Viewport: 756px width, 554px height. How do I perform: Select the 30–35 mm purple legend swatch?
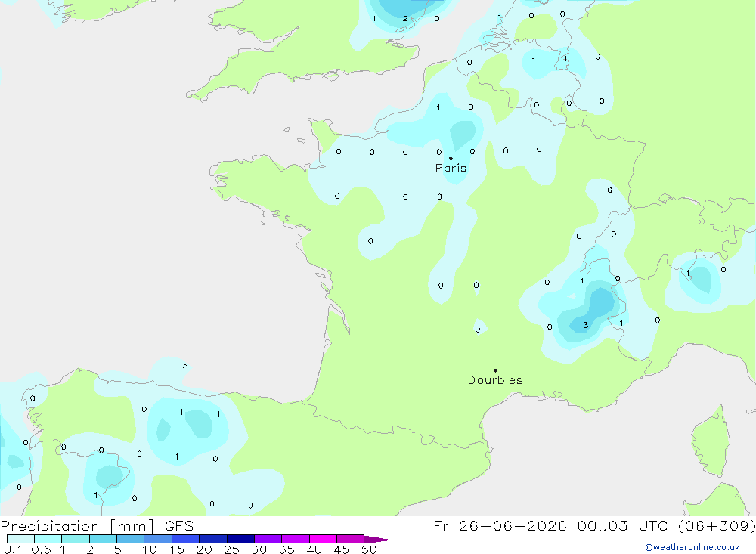coord(268,539)
